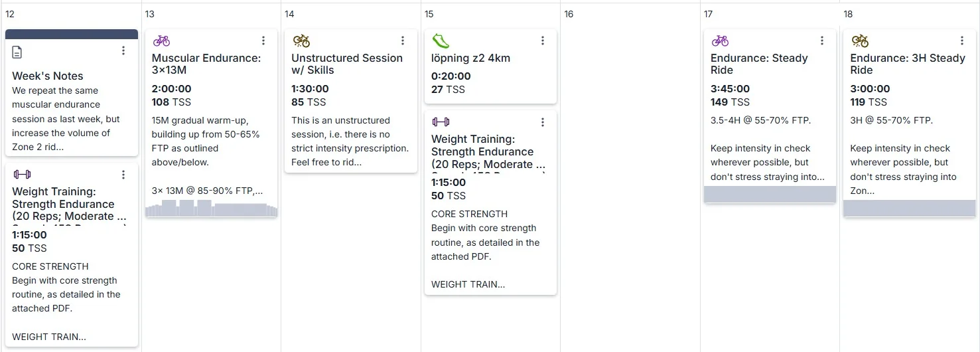Click the dumbbell icon on day 15 workout
This screenshot has width=980, height=352.
click(441, 122)
